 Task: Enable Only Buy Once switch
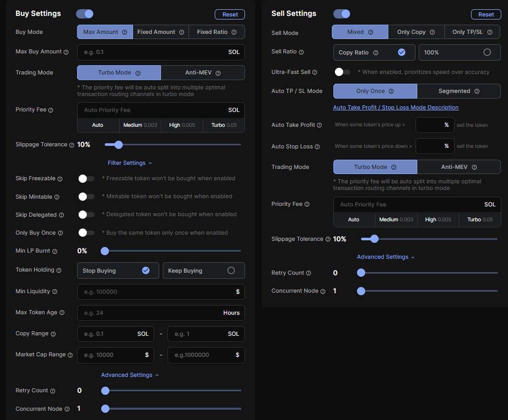point(86,233)
